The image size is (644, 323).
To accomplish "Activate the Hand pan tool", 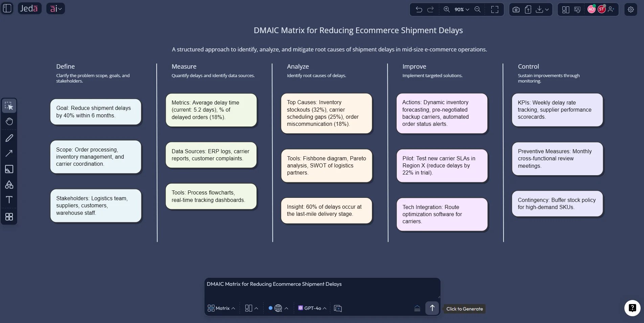I will 9,121.
